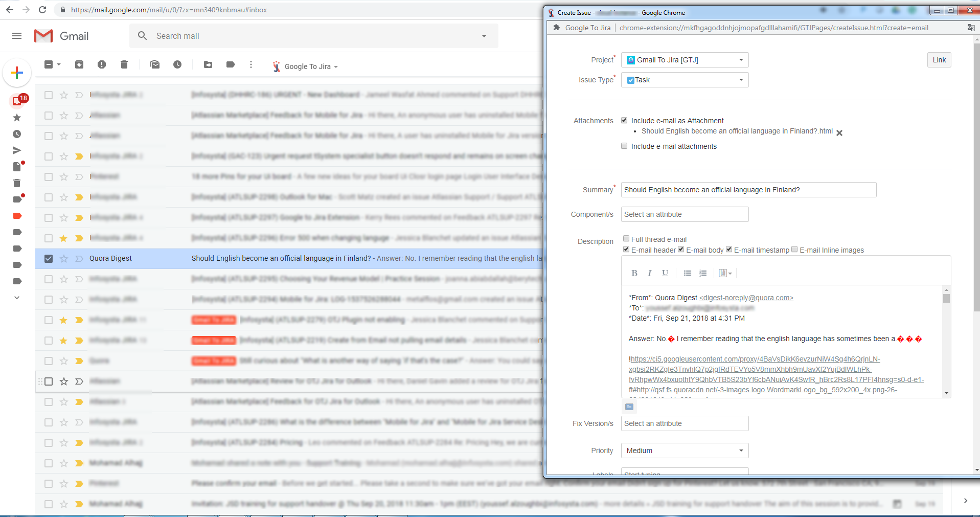Check Include e-mail attachments option
980x517 pixels.
624,146
